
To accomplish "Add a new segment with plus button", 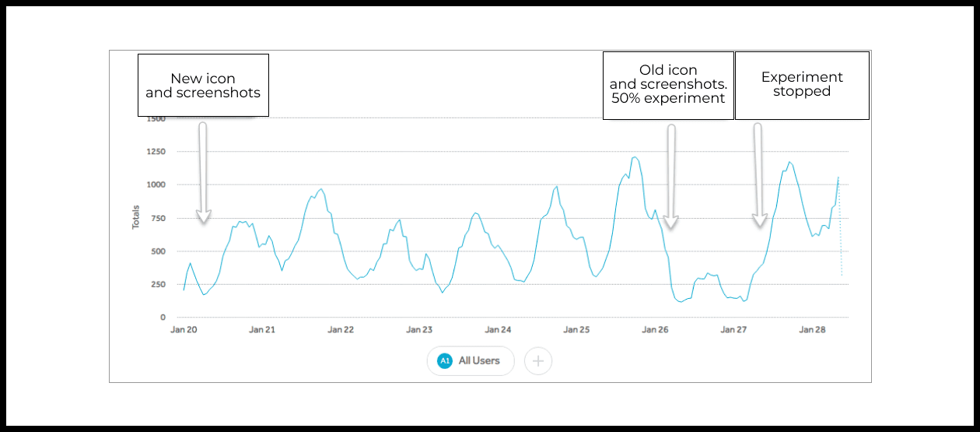I will click(x=538, y=361).
